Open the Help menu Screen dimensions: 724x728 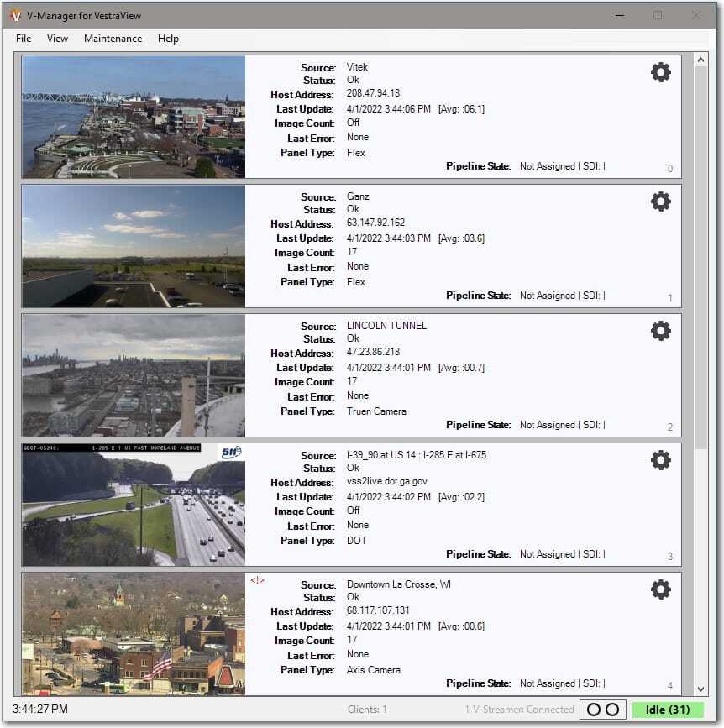coord(168,39)
